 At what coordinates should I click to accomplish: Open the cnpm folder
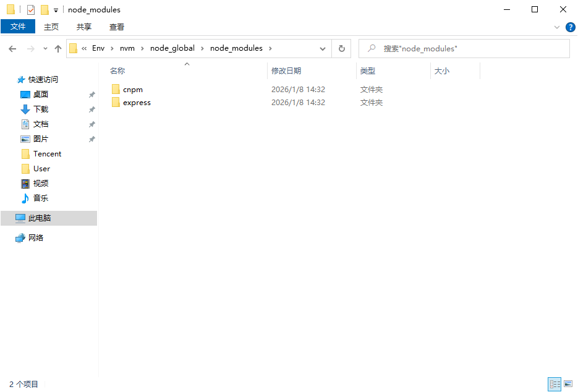coord(132,90)
